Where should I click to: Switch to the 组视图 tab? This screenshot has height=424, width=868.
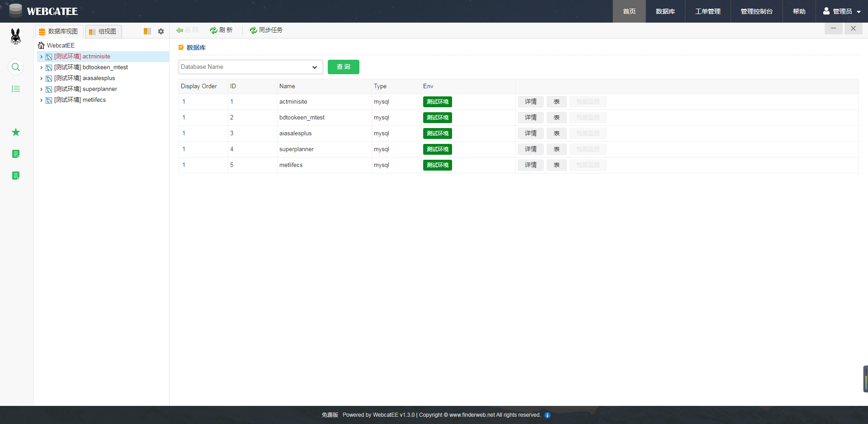tap(104, 31)
